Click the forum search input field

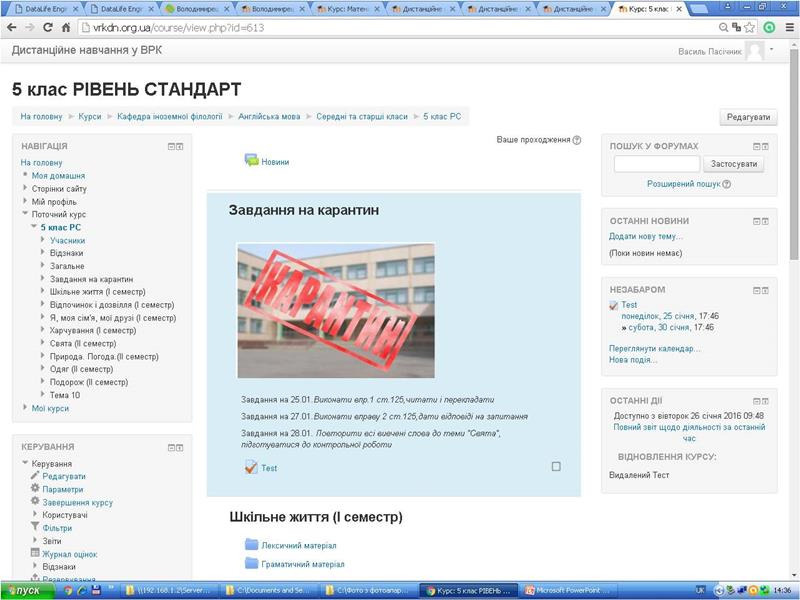pyautogui.click(x=657, y=164)
